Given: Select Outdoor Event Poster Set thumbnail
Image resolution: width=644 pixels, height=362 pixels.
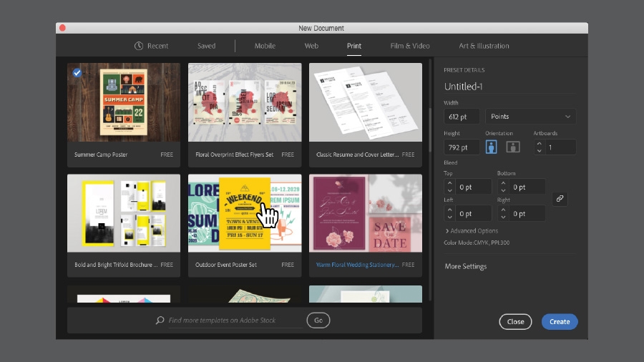Looking at the screenshot, I should (245, 213).
